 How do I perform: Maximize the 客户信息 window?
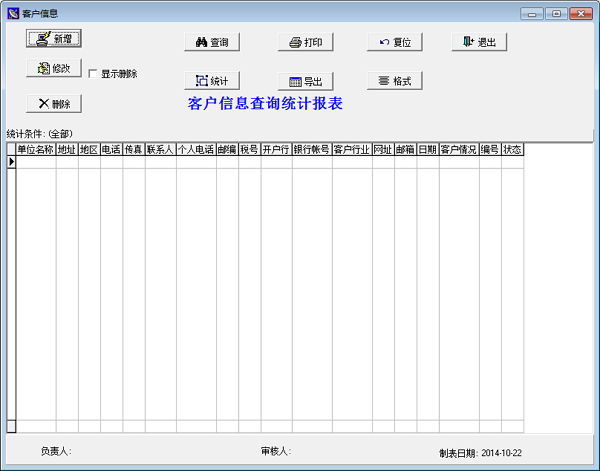tap(556, 14)
